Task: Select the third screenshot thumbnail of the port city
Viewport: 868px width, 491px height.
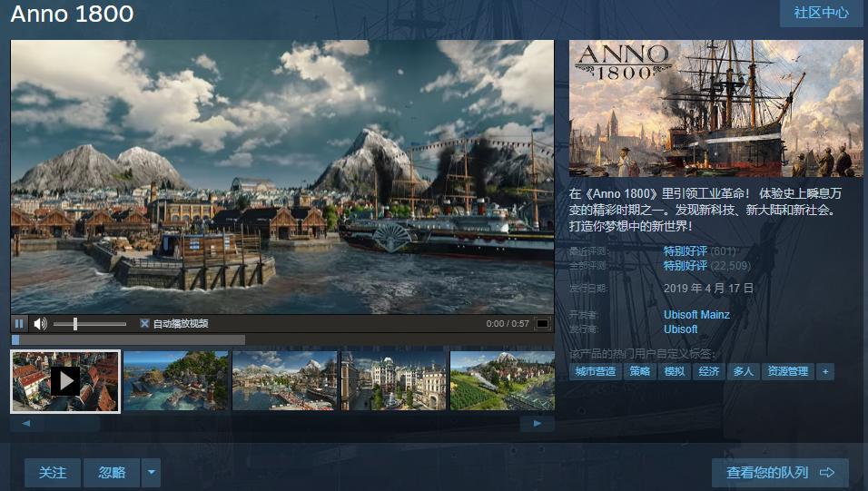Action: [x=284, y=381]
